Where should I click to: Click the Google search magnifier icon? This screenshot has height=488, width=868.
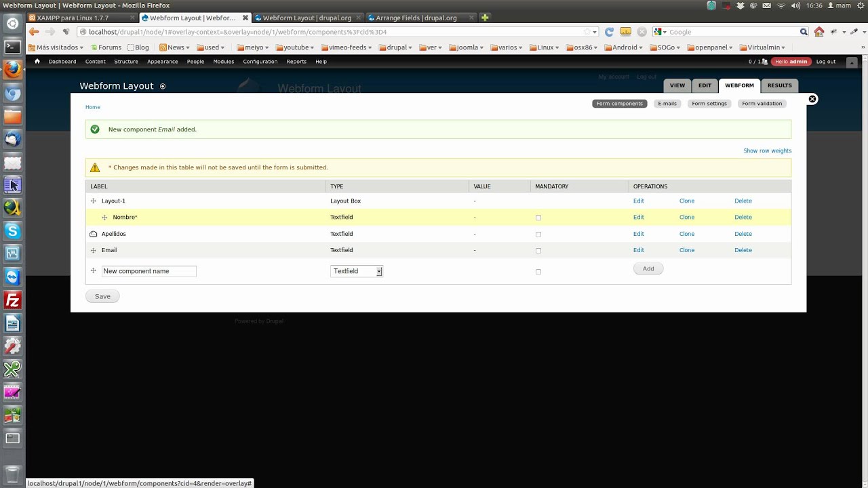tap(804, 32)
